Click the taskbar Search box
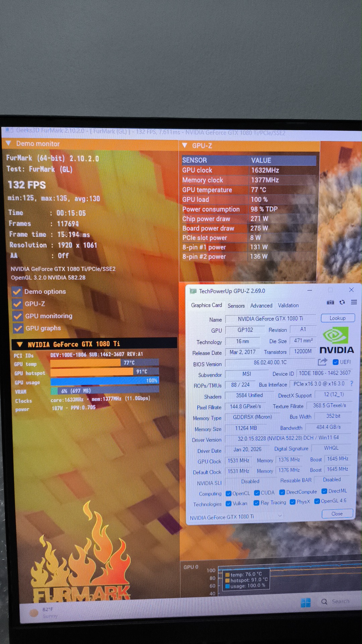362x644 pixels. click(337, 601)
